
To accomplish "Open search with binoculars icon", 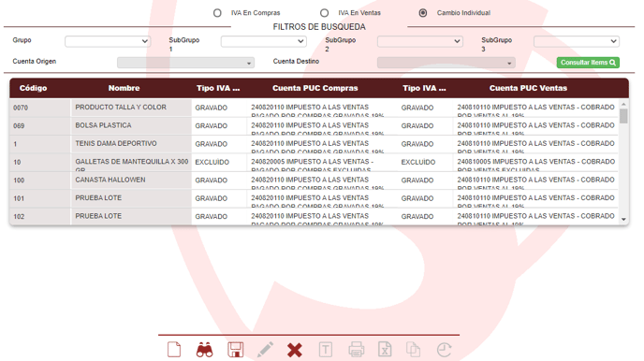I will pos(205,350).
